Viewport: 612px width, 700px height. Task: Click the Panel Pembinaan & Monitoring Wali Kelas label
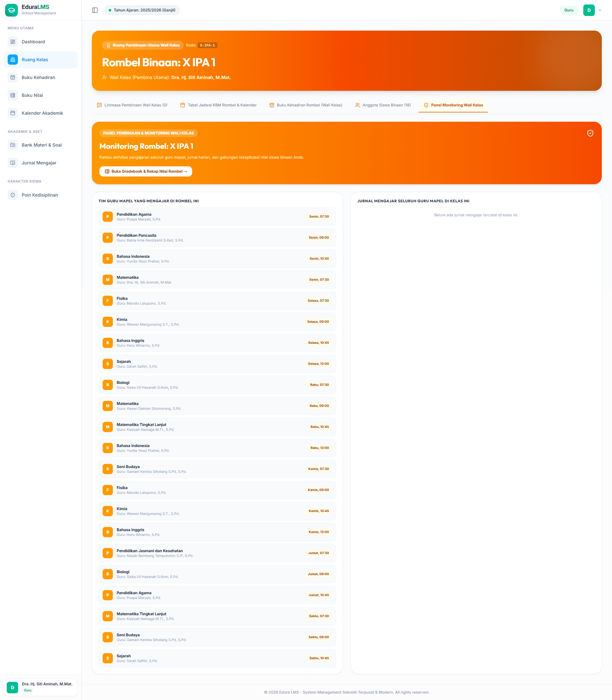(x=149, y=133)
